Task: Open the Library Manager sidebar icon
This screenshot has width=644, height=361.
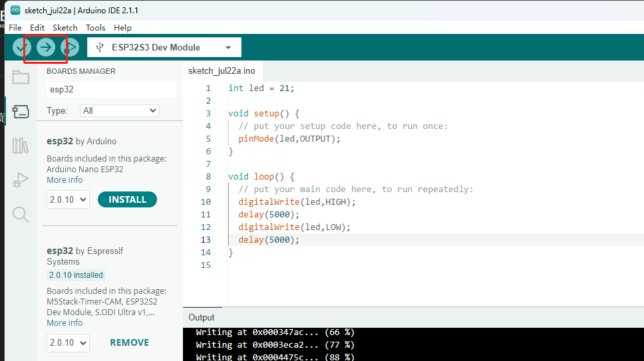Action: (21, 145)
